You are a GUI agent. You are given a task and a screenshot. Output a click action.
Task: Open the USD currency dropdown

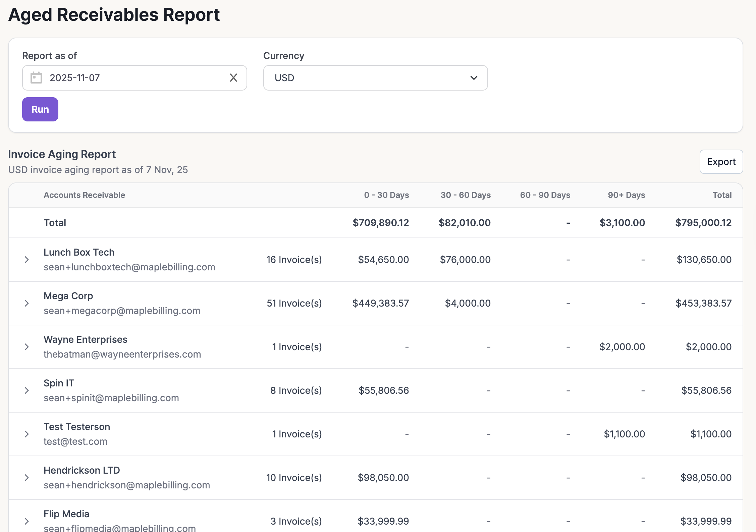tap(375, 78)
